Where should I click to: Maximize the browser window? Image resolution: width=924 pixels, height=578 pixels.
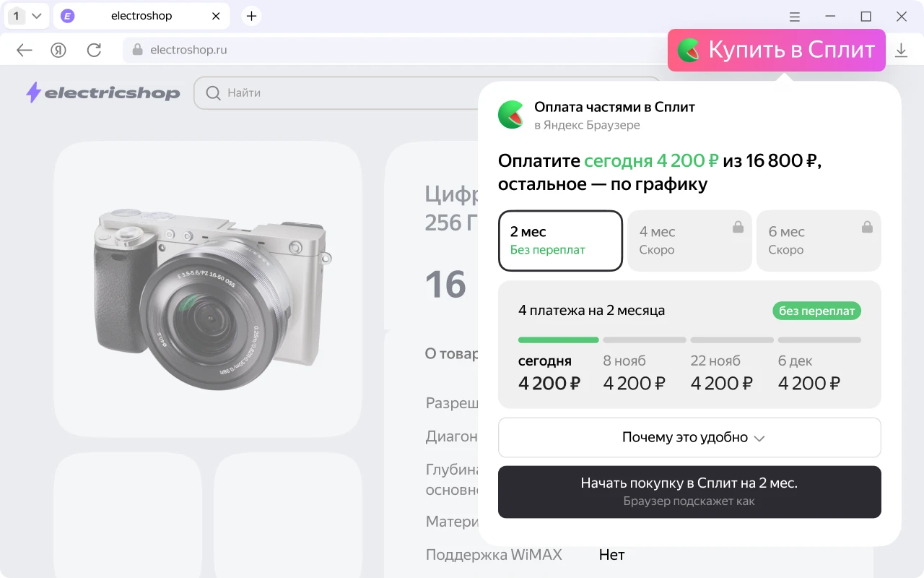click(x=866, y=17)
